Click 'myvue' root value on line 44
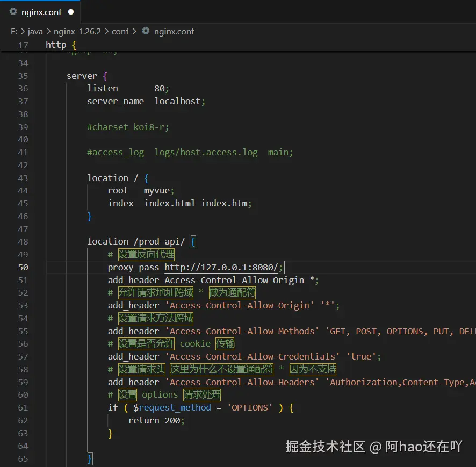Viewport: 476px width, 467px height. pyautogui.click(x=157, y=191)
